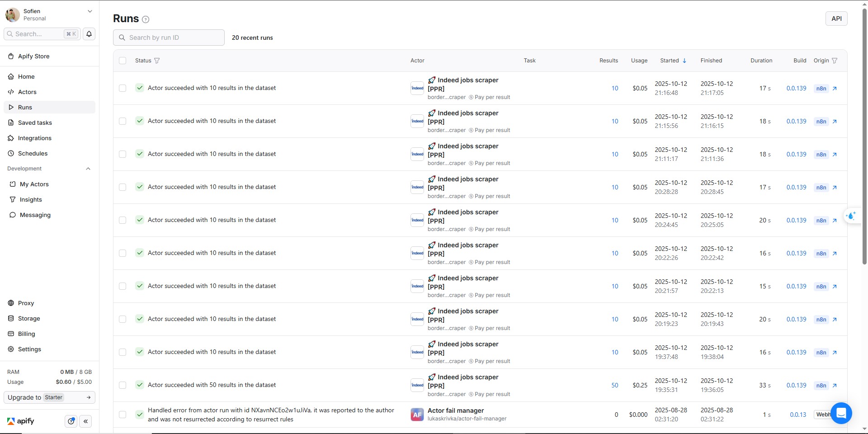868x434 pixels.
Task: Open Storage page
Action: click(49, 318)
